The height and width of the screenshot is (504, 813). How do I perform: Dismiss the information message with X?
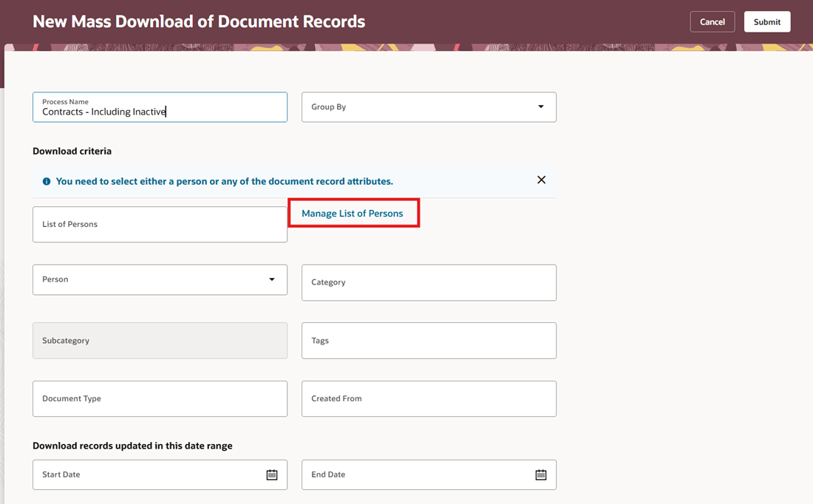point(541,180)
